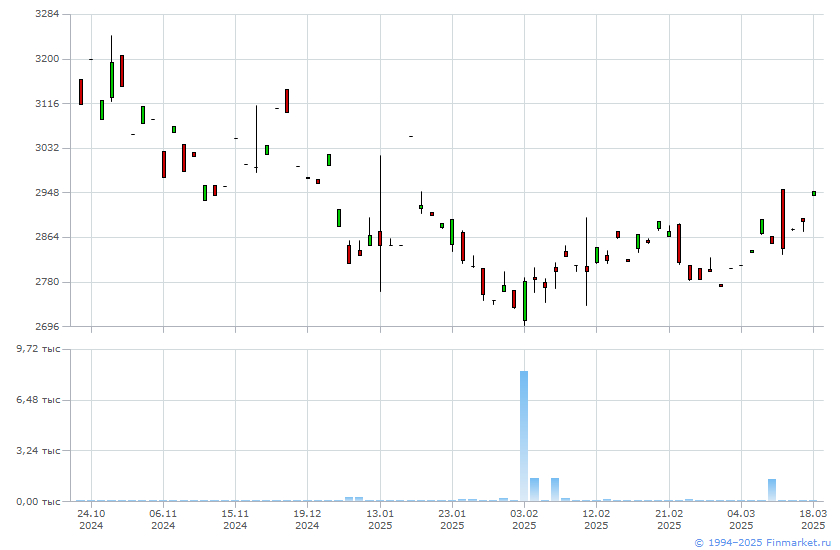Click the 0,00 тыс volume axis label
This screenshot has height=550, width=840.
(39, 501)
